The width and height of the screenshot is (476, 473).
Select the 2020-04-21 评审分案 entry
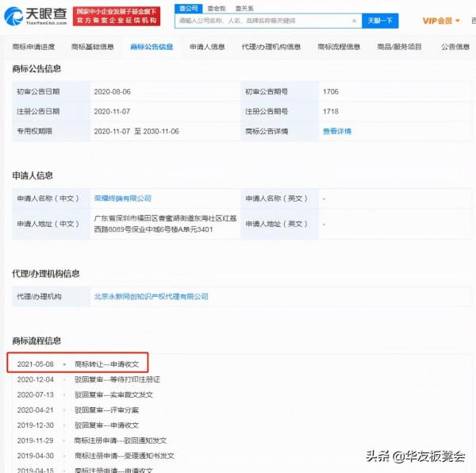coord(78,410)
